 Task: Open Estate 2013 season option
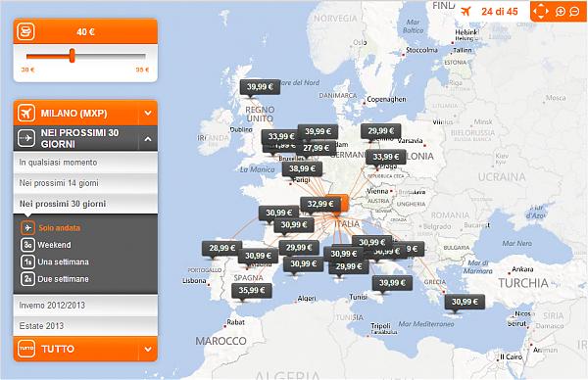click(x=85, y=326)
